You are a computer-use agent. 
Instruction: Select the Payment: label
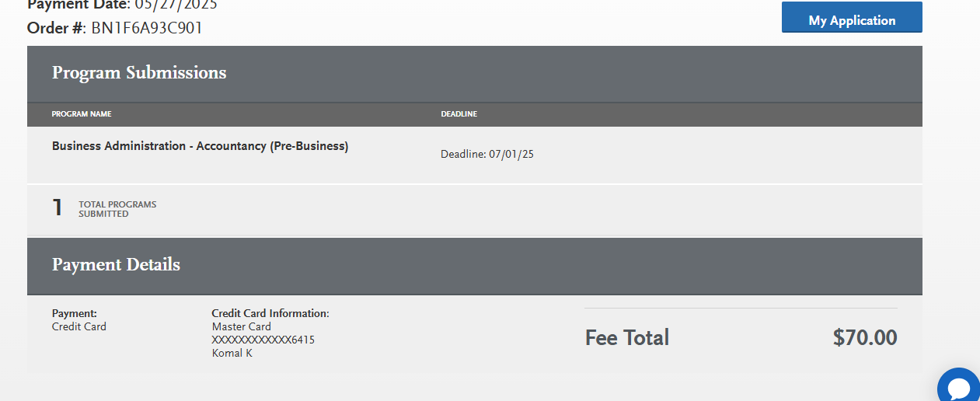point(75,314)
